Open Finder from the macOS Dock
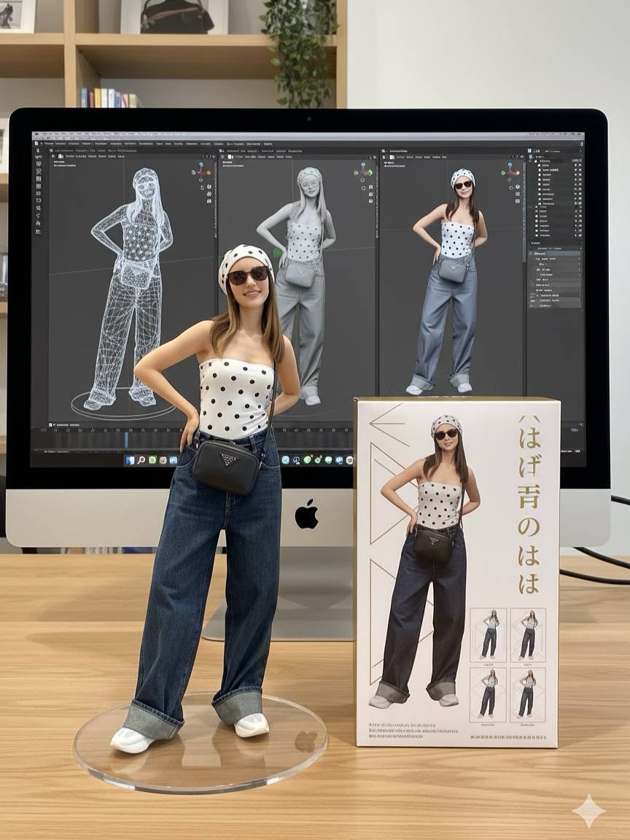The height and width of the screenshot is (840, 630). click(x=131, y=460)
